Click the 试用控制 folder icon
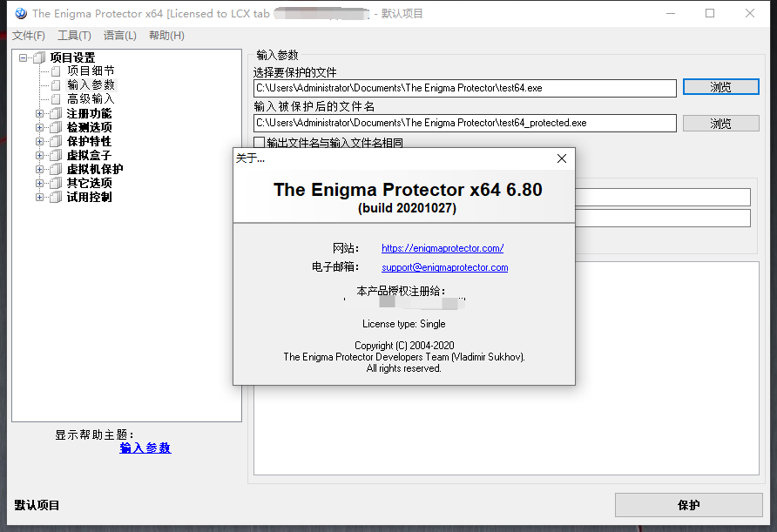The height and width of the screenshot is (532, 777). [x=56, y=197]
